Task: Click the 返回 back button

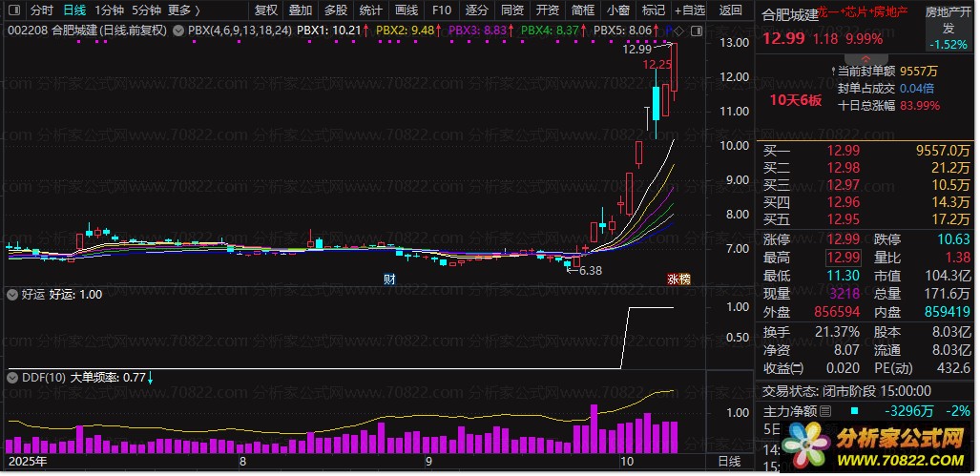Action: point(731,10)
